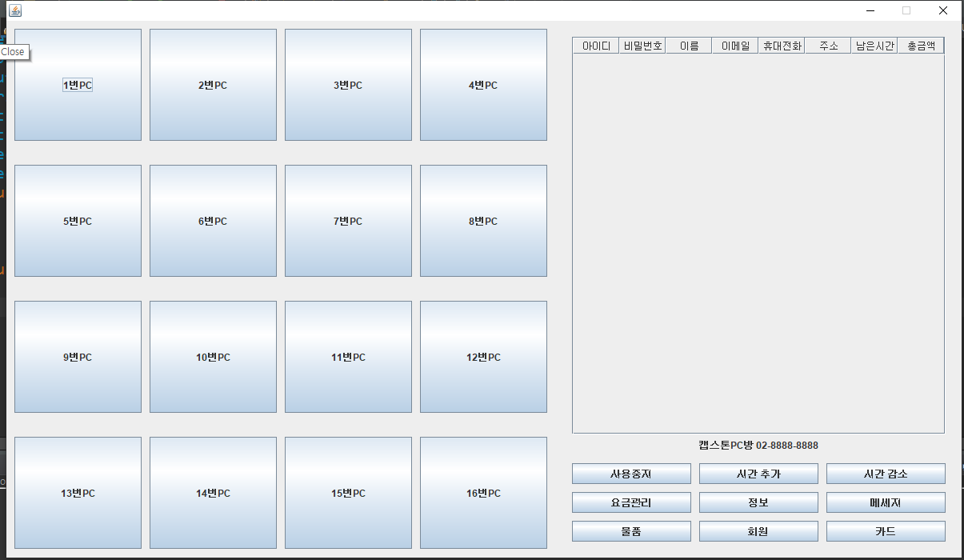This screenshot has width=964, height=560.
Task: Close the PC management window
Action: coord(943,10)
